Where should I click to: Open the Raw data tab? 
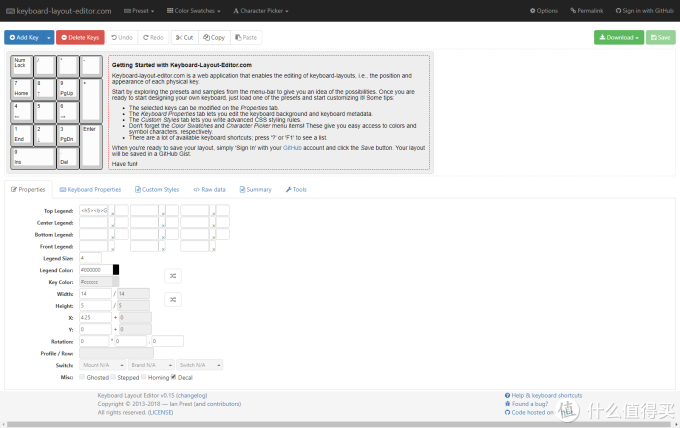pos(209,189)
